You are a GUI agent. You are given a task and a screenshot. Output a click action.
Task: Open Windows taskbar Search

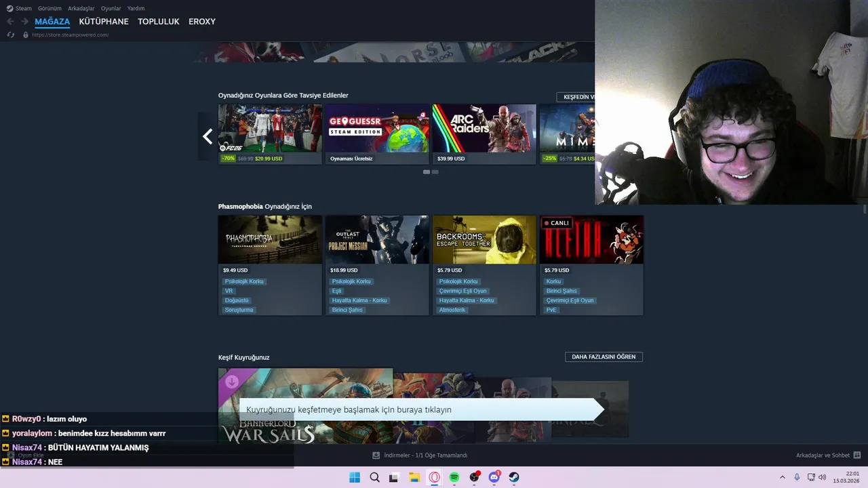[374, 477]
